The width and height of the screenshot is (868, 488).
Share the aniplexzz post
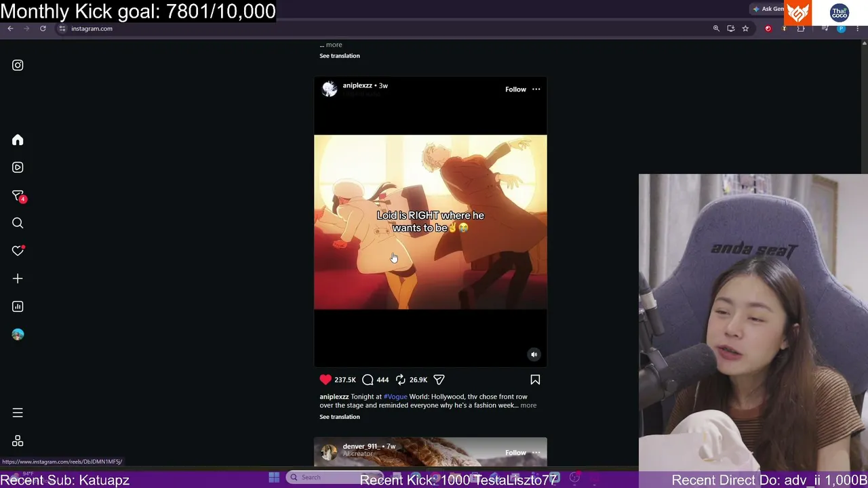[439, 380]
